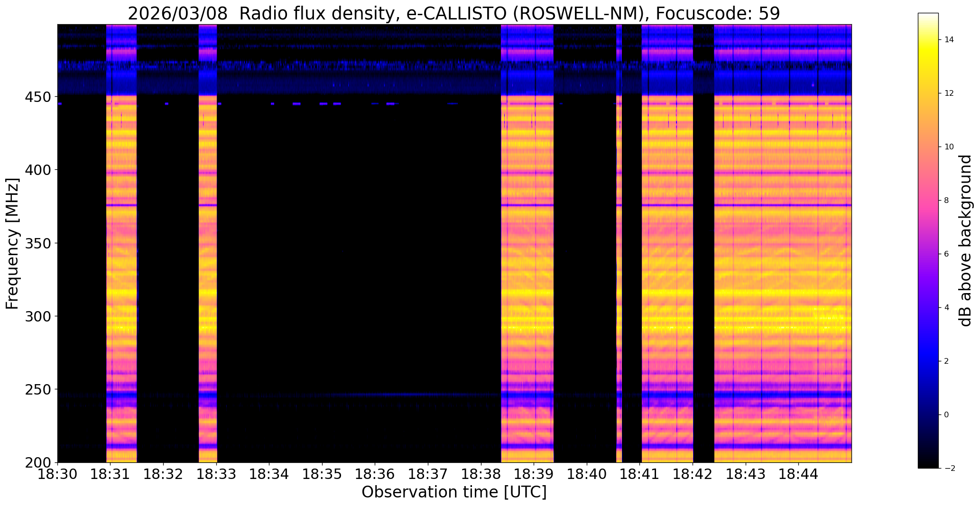The image size is (980, 506).
Task: Click the 18:32 time tick label
Action: point(164,474)
